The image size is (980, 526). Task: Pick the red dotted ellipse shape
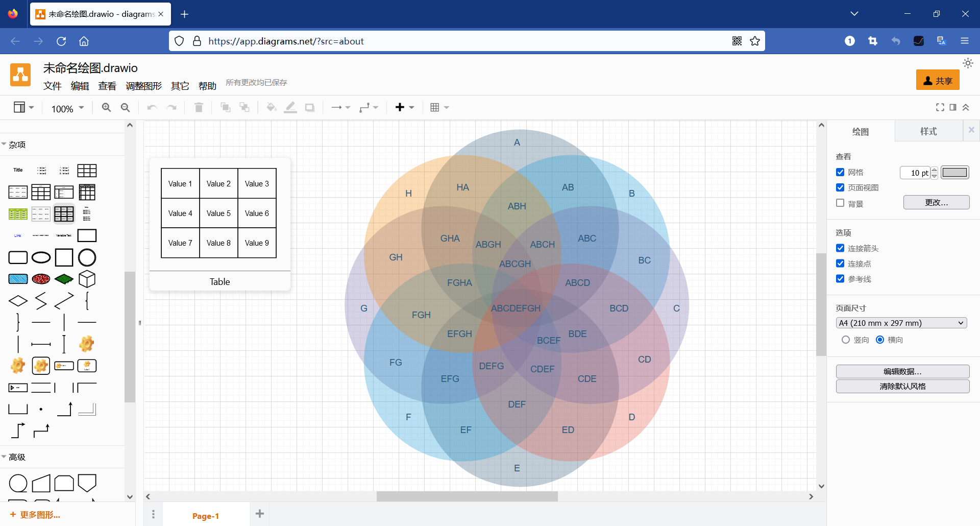tap(41, 279)
